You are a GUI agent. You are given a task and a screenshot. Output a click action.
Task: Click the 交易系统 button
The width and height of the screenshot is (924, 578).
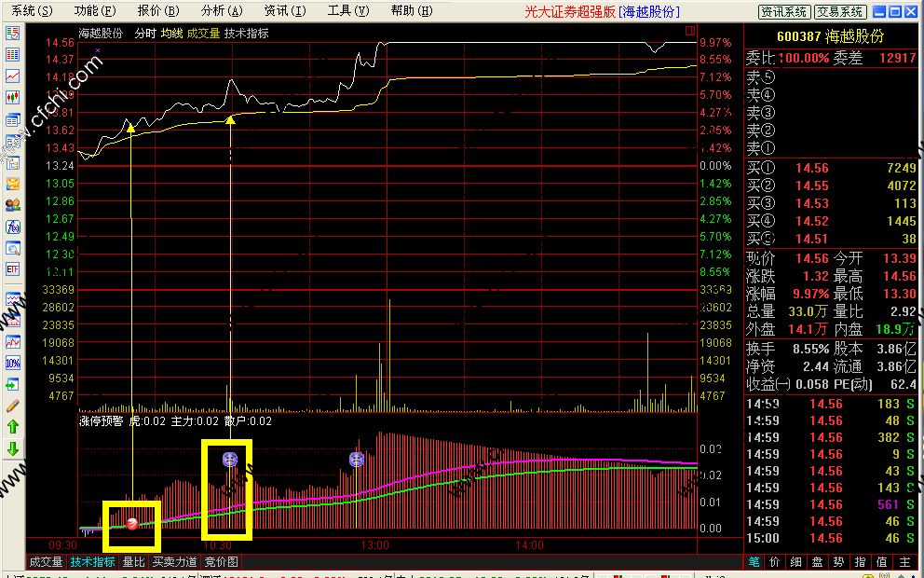839,11
